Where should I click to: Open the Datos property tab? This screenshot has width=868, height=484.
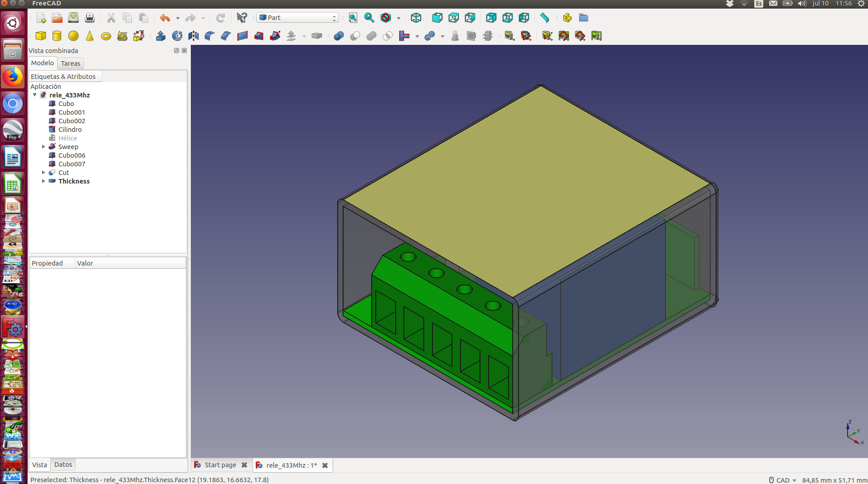click(63, 465)
